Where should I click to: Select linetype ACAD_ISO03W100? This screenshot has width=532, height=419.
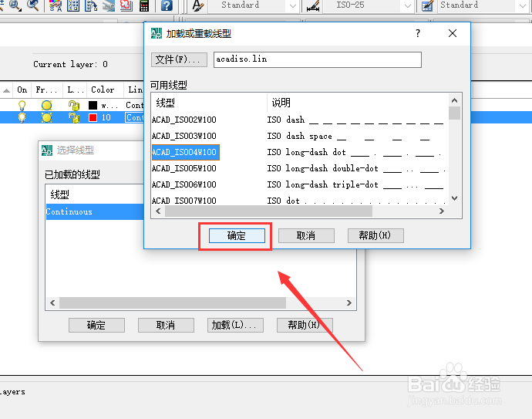184,136
